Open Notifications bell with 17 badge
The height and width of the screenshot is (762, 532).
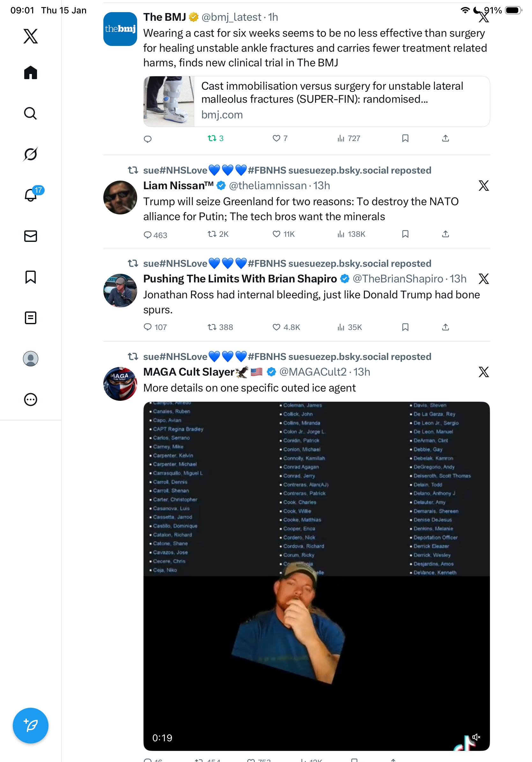click(31, 195)
